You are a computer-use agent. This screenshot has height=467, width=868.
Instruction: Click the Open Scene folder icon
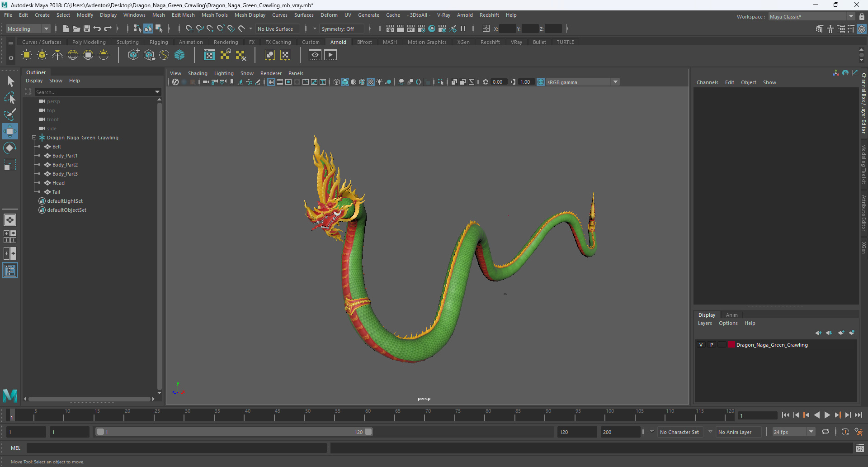(x=76, y=29)
